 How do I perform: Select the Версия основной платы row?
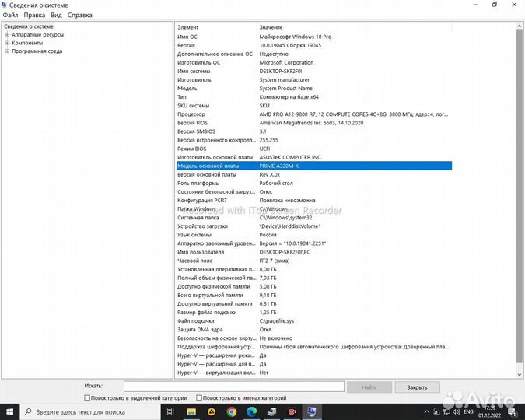coord(314,174)
